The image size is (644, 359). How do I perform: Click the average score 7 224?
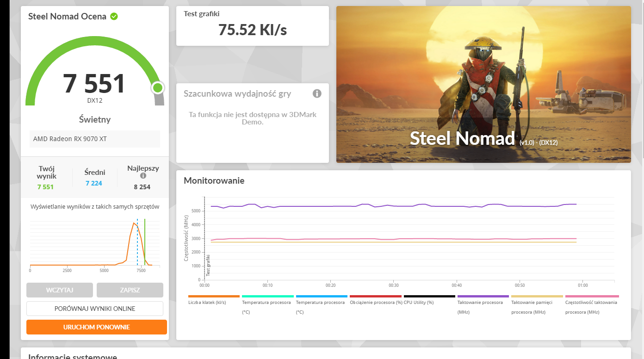click(94, 183)
